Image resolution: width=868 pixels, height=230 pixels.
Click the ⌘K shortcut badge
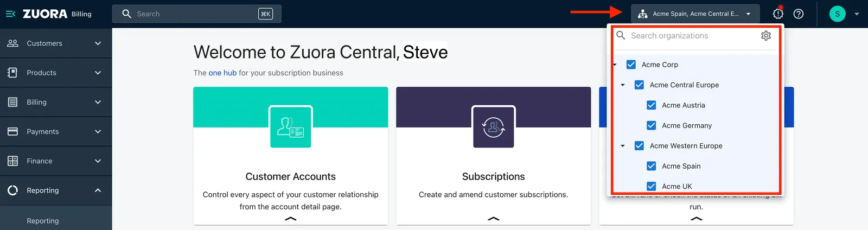pos(265,14)
